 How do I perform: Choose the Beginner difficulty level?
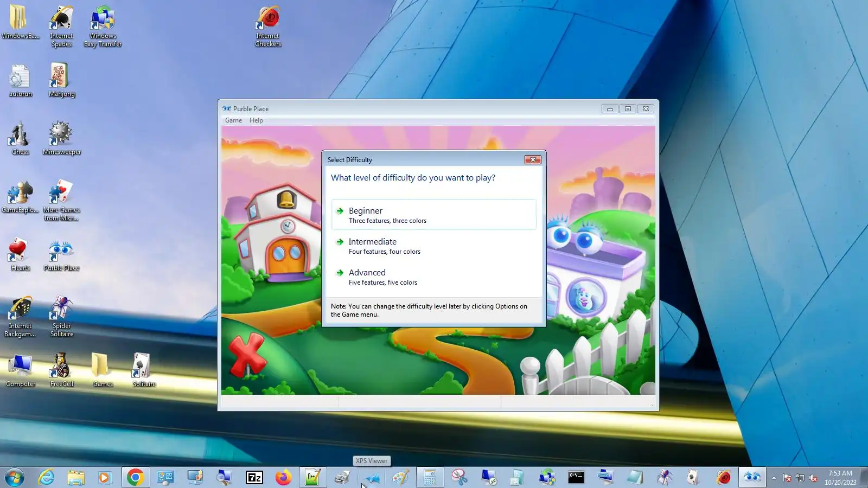pos(433,215)
